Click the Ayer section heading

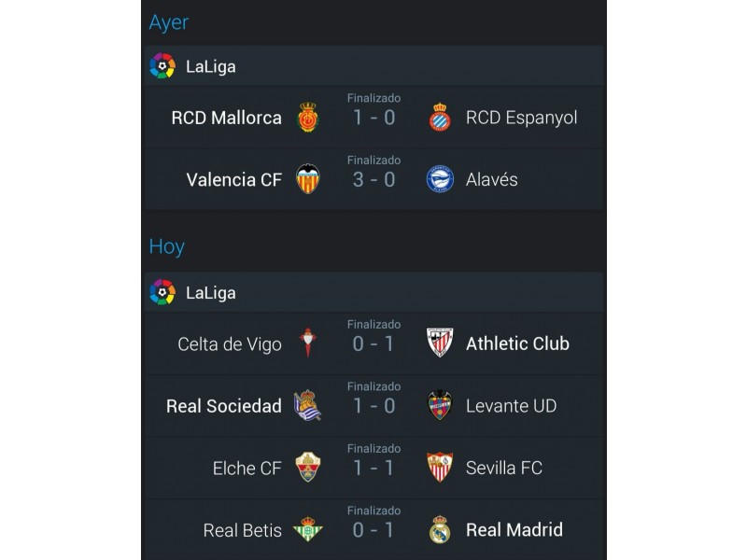tap(169, 22)
